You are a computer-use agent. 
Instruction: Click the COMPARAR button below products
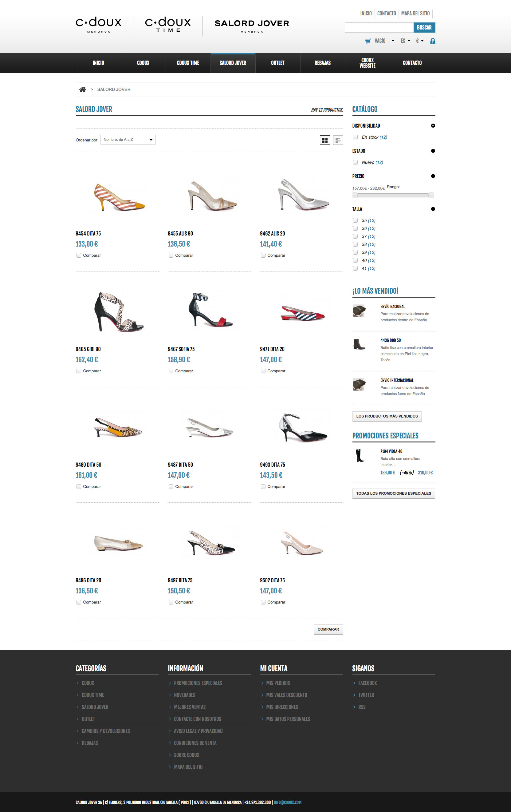pyautogui.click(x=328, y=629)
